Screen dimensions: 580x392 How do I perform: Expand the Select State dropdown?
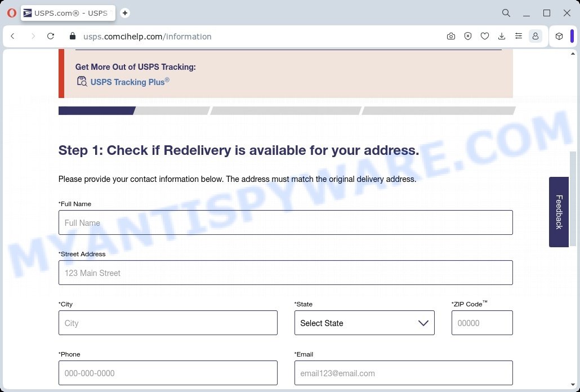tap(364, 323)
